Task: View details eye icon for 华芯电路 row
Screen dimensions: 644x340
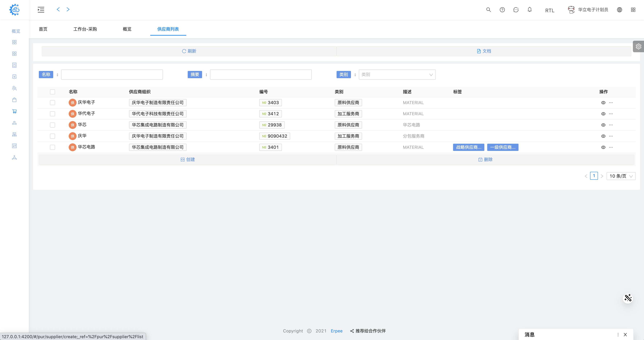Action: (603, 147)
